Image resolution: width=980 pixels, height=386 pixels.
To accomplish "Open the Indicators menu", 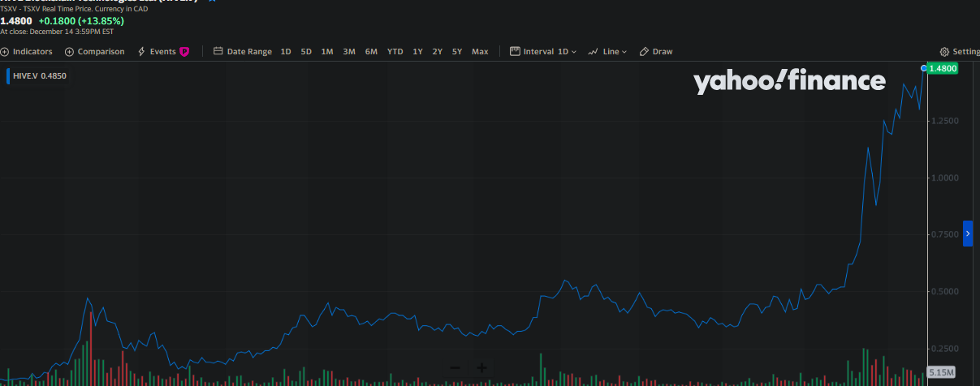I will click(x=27, y=51).
